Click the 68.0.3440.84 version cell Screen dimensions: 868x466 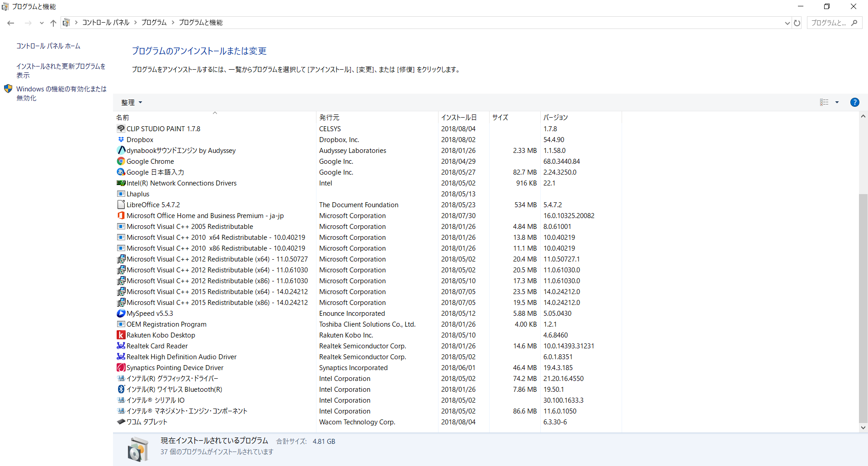click(x=561, y=162)
